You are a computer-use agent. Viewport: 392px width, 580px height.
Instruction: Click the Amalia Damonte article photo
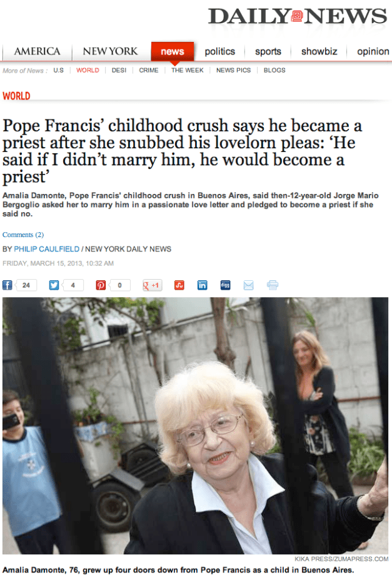(x=196, y=425)
